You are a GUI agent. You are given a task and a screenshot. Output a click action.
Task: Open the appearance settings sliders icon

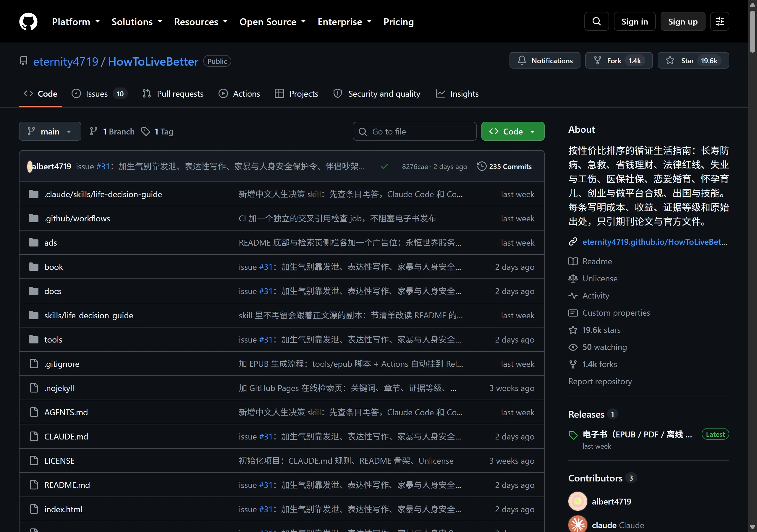[719, 21]
